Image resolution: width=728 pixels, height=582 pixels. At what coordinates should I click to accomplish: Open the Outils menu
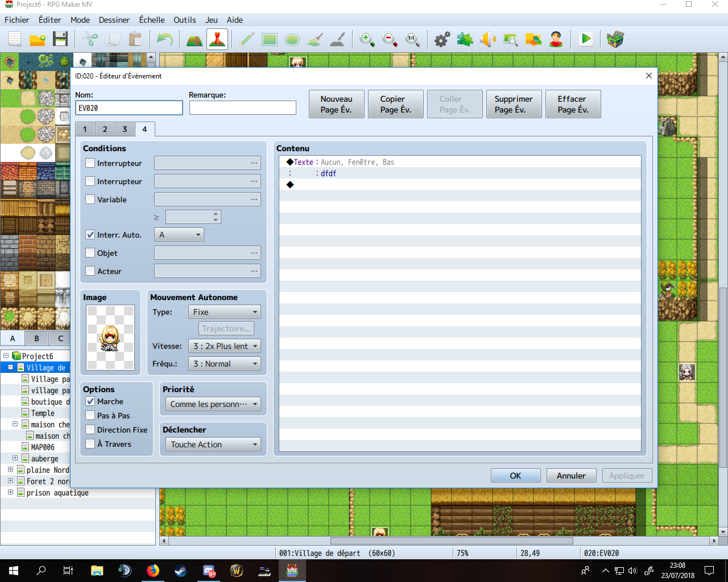pos(184,20)
